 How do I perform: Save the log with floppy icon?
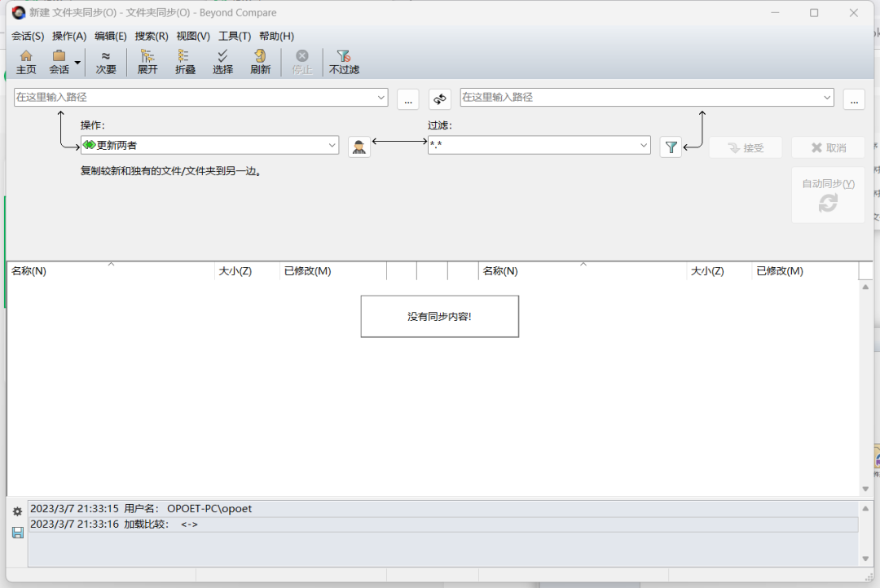17,533
